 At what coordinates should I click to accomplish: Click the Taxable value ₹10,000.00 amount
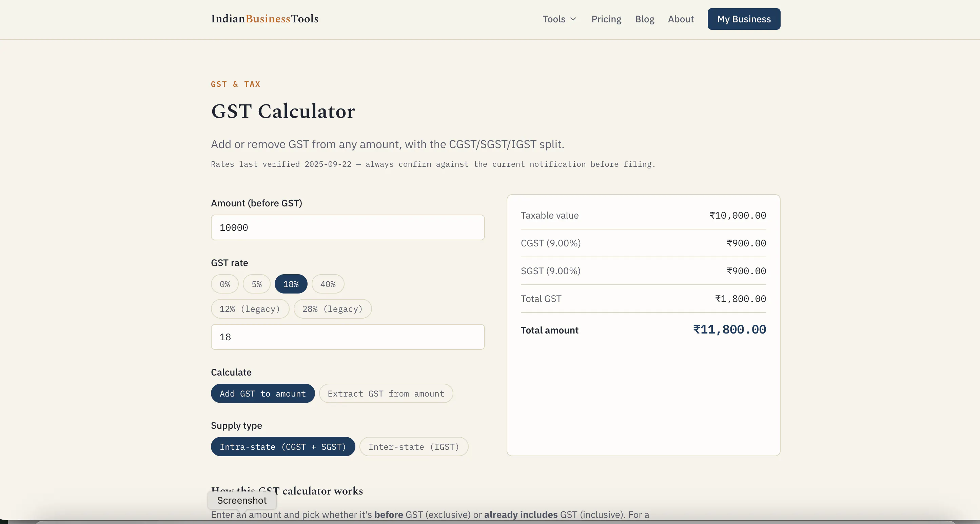point(738,216)
